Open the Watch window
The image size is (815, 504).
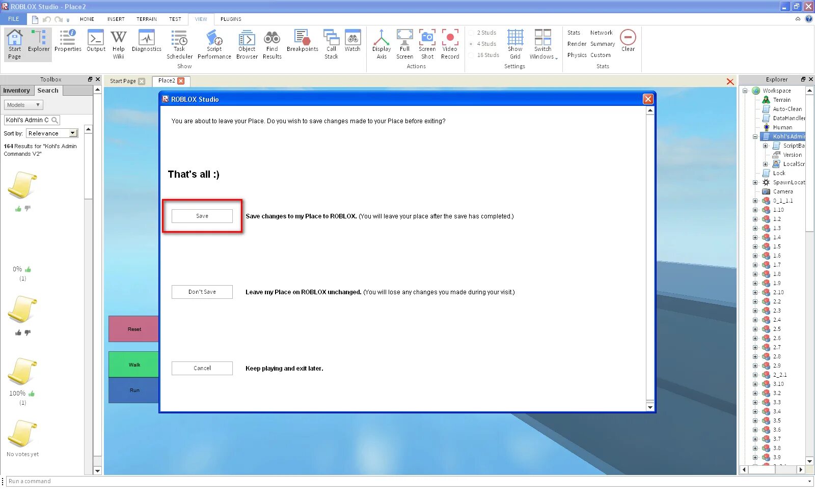[352, 41]
